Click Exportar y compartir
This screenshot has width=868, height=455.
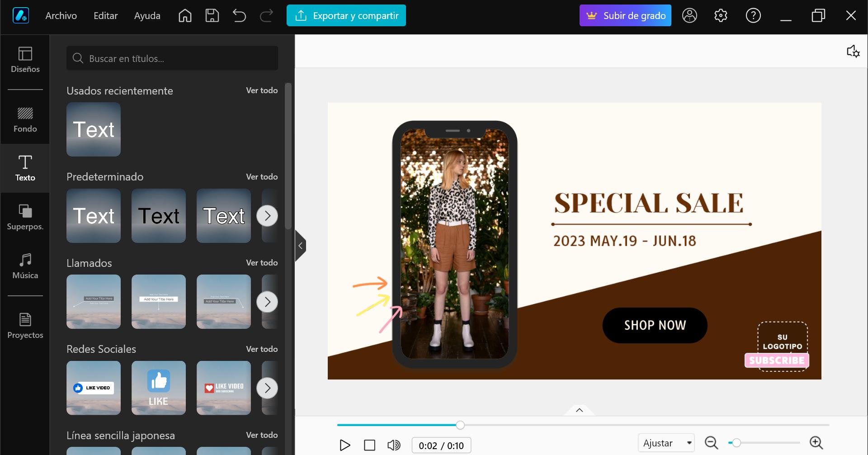[x=346, y=15]
